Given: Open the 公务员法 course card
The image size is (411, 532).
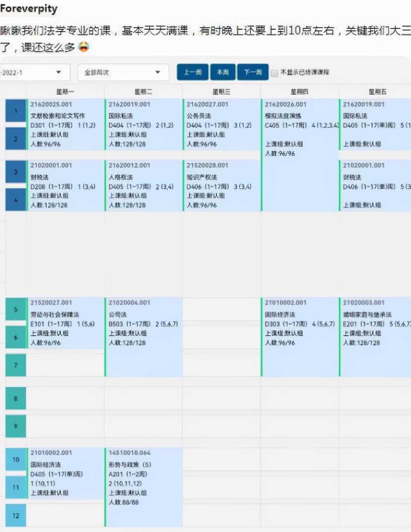Looking at the screenshot, I should click(222, 124).
